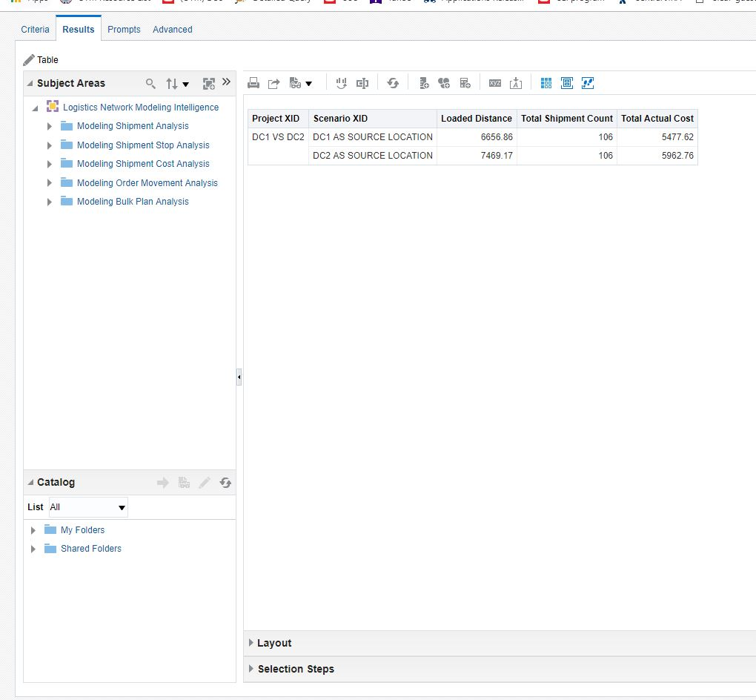The width and height of the screenshot is (756, 700).
Task: Toggle the compound layout frame icon
Action: [x=567, y=83]
